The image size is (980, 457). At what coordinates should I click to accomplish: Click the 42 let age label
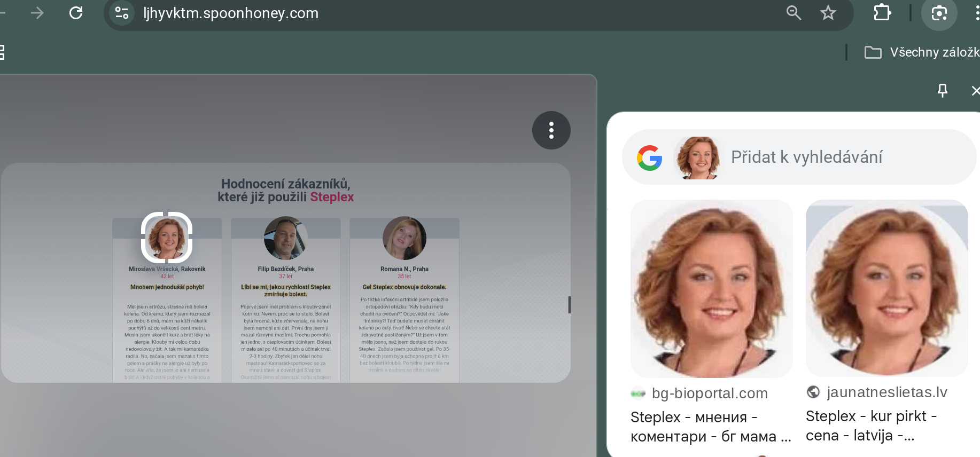(x=167, y=277)
